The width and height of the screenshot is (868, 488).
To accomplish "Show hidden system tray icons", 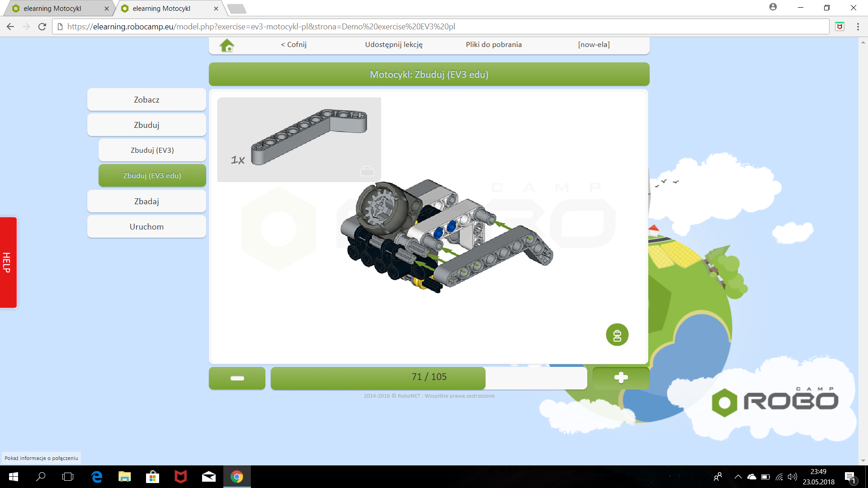I will click(x=738, y=477).
